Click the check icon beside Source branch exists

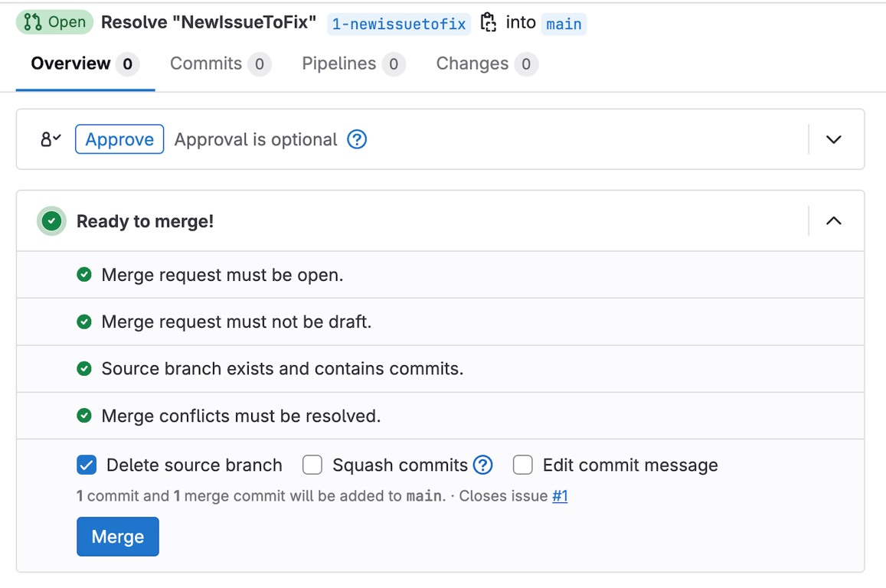[84, 368]
